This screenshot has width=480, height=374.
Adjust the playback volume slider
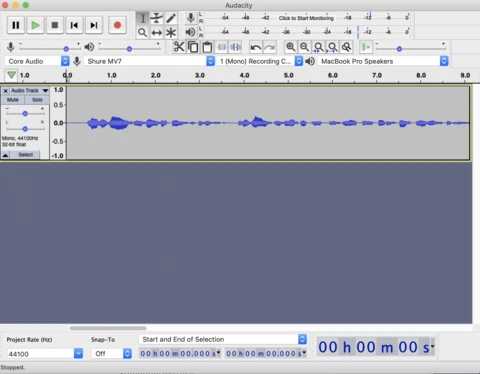pyautogui.click(x=129, y=48)
